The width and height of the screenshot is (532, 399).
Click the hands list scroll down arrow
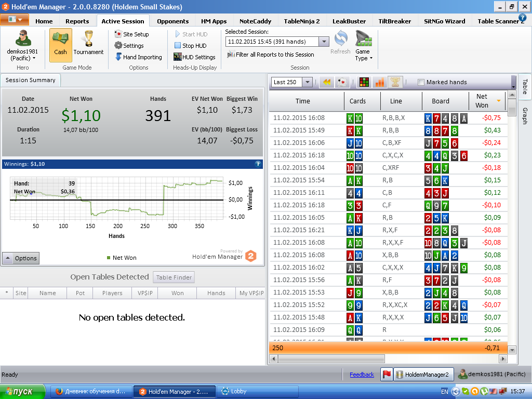(x=512, y=350)
